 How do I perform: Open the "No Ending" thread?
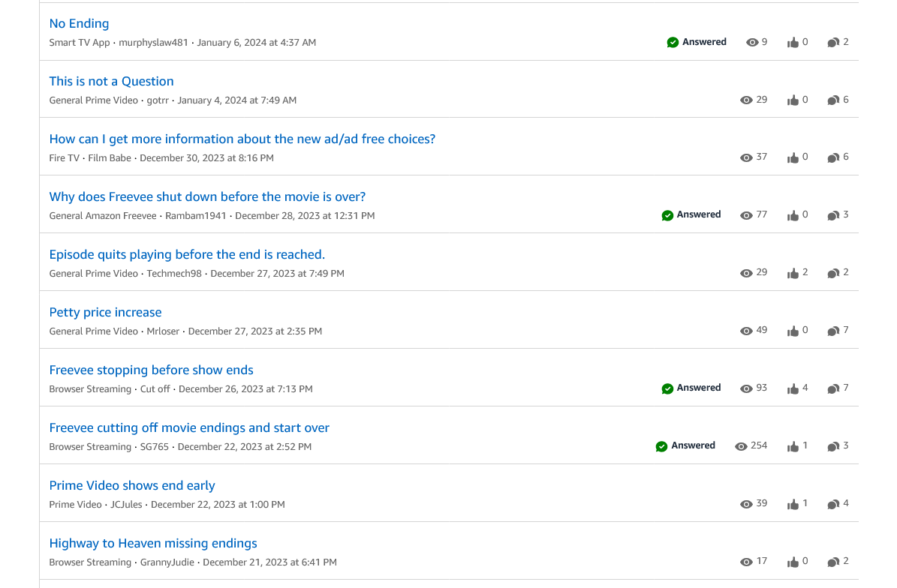(79, 23)
